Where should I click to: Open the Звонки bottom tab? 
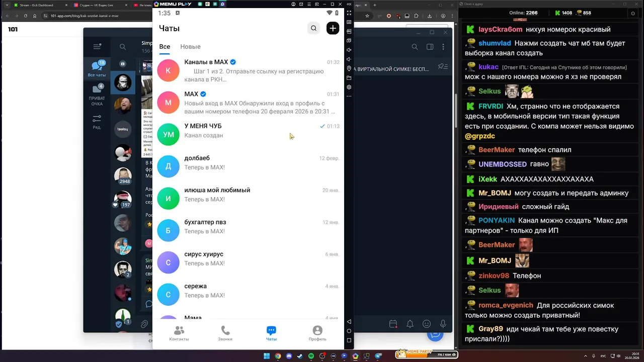tap(225, 333)
